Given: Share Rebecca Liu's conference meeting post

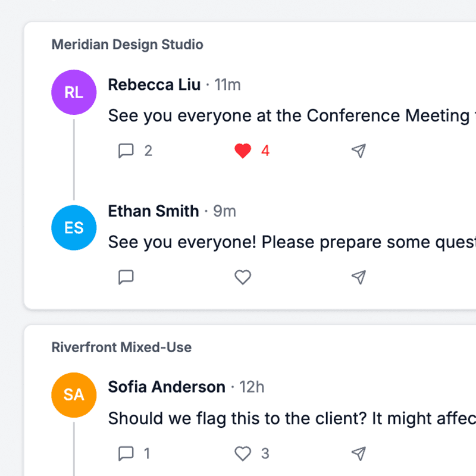Looking at the screenshot, I should click(358, 151).
